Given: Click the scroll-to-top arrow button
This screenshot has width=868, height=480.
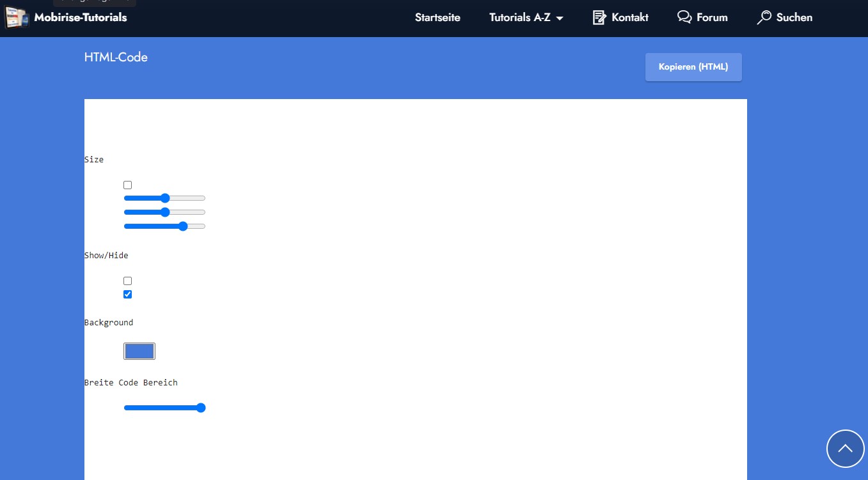Looking at the screenshot, I should [x=846, y=449].
